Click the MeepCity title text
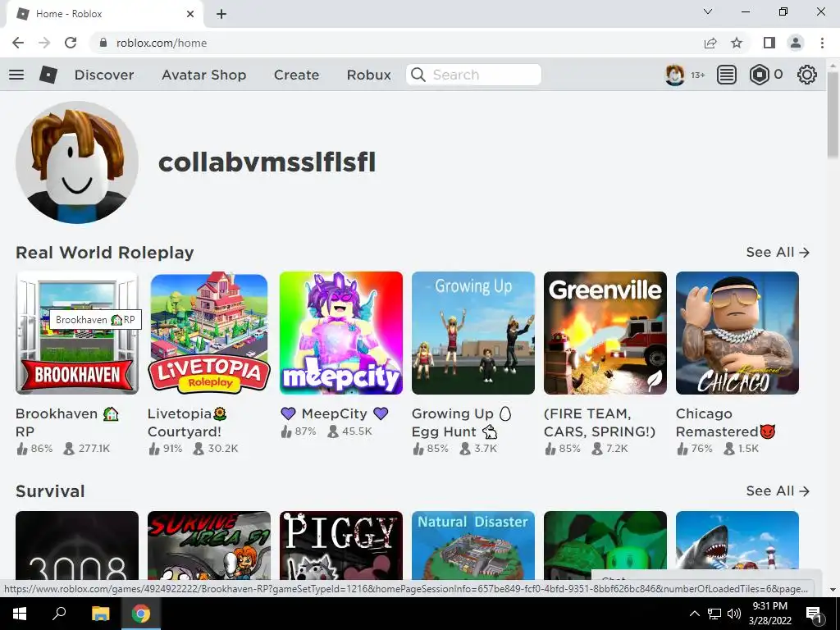840x630 pixels. [x=335, y=413]
